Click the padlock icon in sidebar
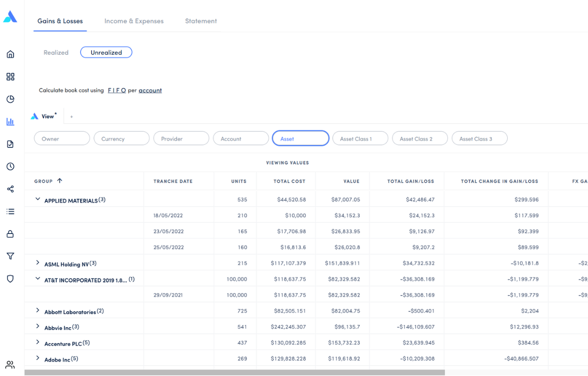The image size is (588, 376). click(10, 234)
